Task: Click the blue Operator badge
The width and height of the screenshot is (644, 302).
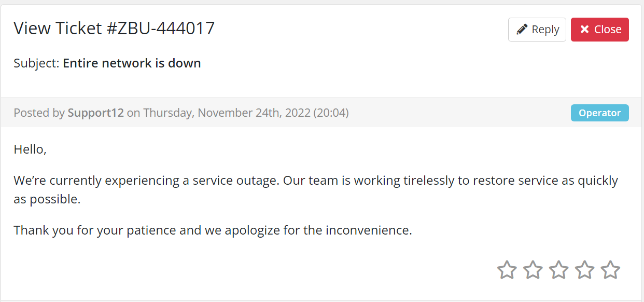Action: pos(599,113)
